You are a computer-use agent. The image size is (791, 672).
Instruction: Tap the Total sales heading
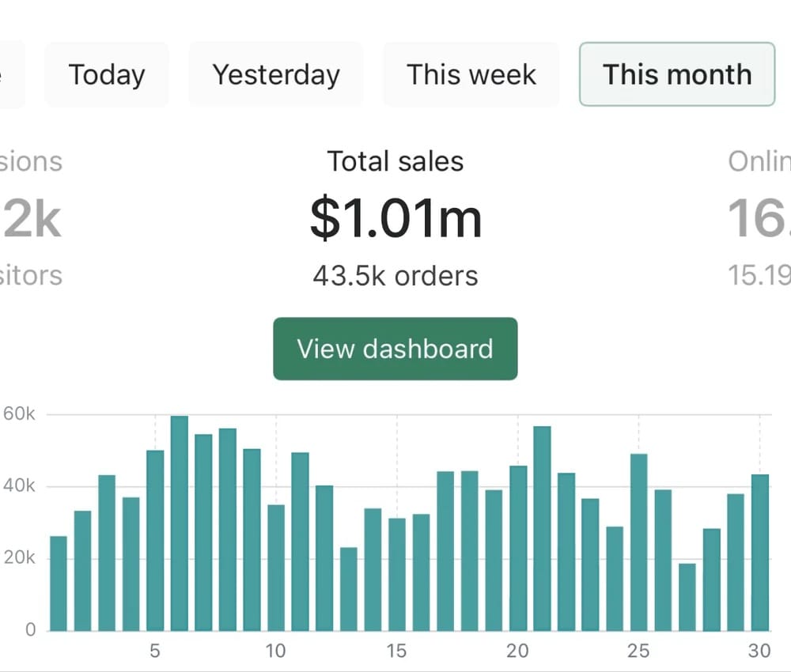click(395, 161)
